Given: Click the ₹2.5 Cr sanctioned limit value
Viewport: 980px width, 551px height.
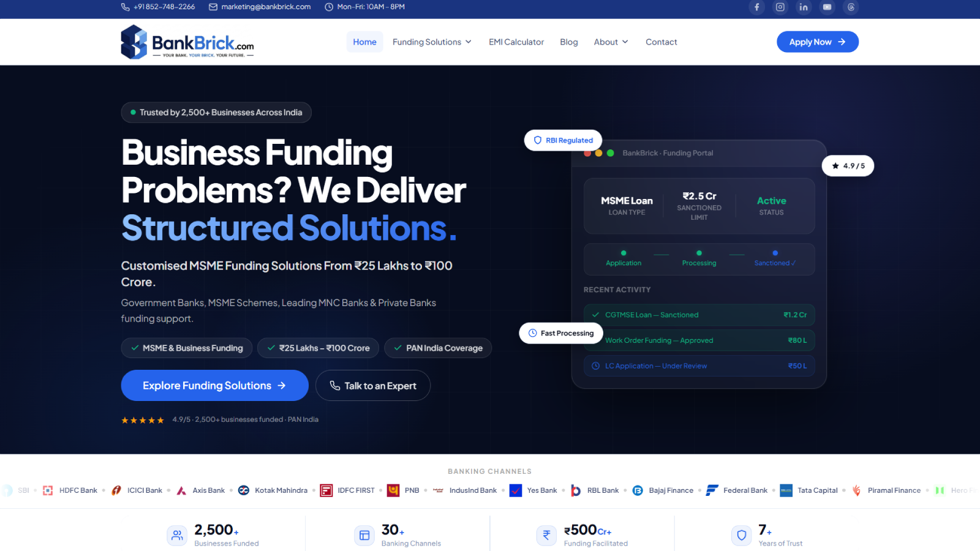Looking at the screenshot, I should tap(699, 196).
